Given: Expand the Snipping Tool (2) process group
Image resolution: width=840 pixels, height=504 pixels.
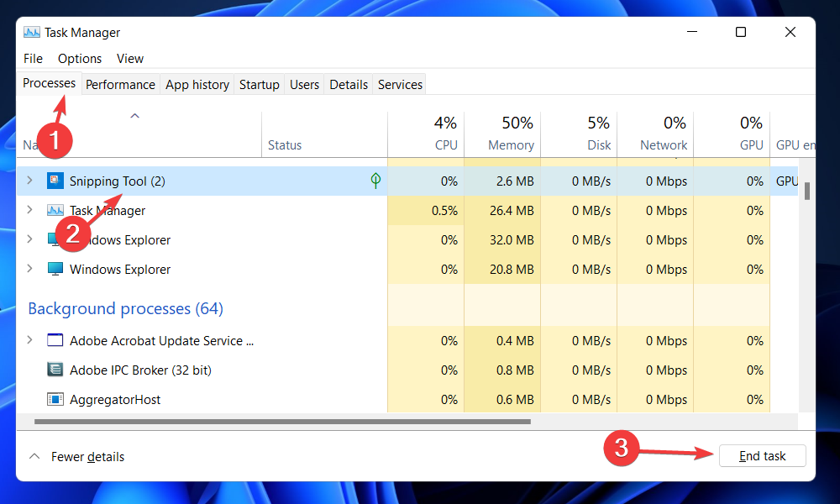Looking at the screenshot, I should 30,181.
